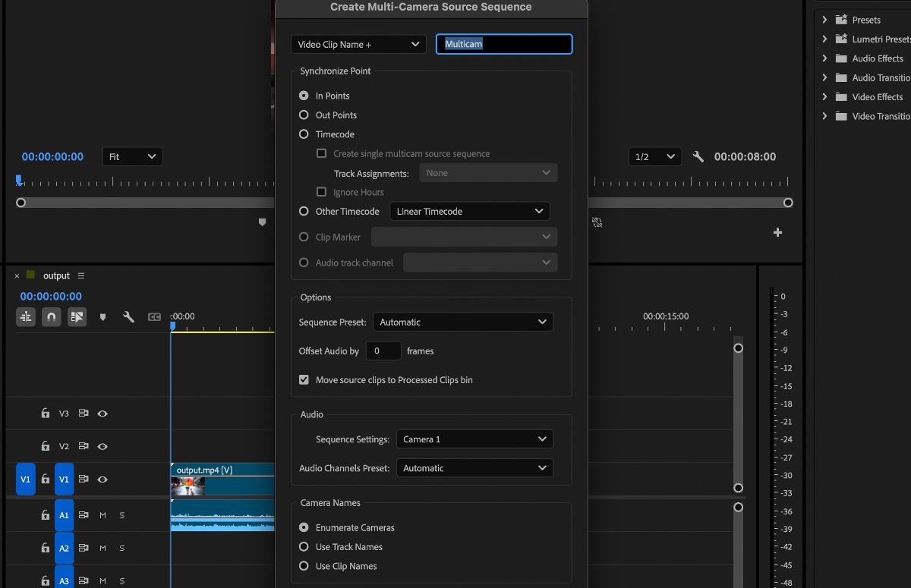Click the Button Editor plus icon
The width and height of the screenshot is (911, 588).
pyautogui.click(x=777, y=232)
